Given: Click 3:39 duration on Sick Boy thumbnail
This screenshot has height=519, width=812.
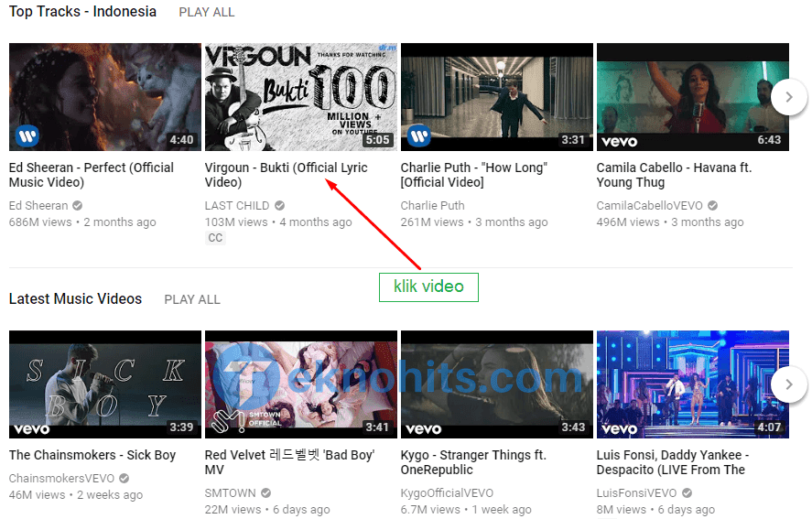Looking at the screenshot, I should coord(182,427).
